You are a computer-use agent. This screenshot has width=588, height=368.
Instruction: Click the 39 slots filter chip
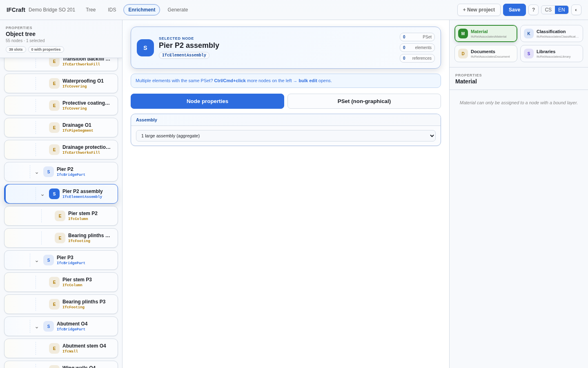pyautogui.click(x=16, y=49)
